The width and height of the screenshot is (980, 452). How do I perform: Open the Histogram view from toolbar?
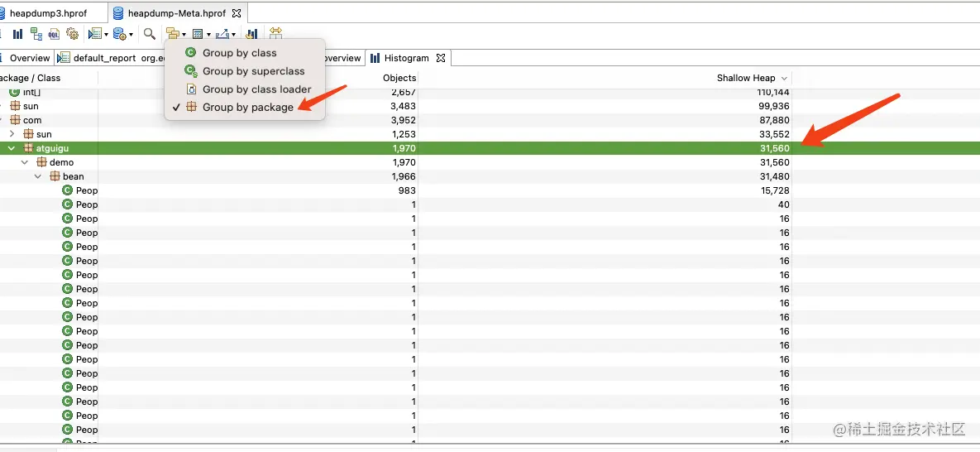(17, 34)
